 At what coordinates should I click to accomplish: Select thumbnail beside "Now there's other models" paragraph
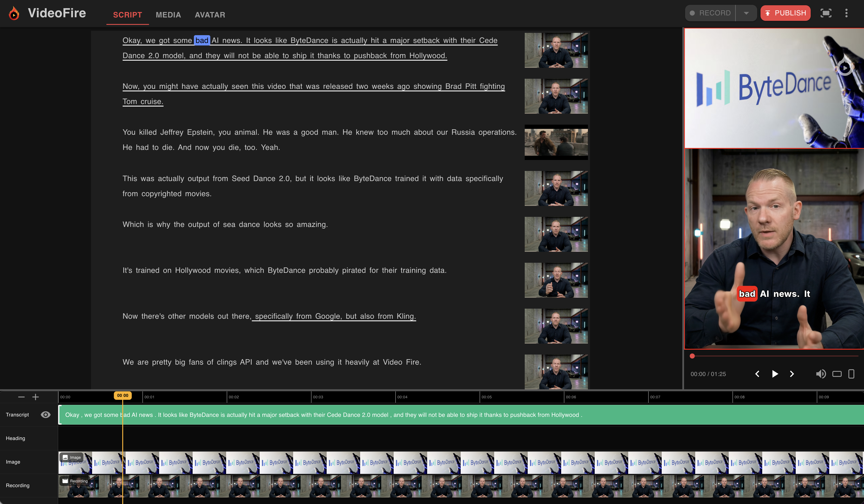coord(556,326)
